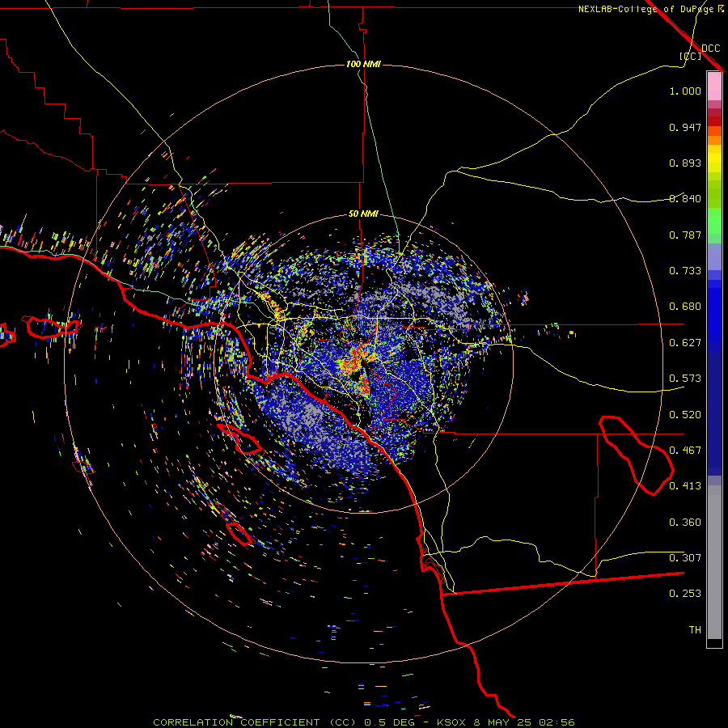Pick the dark navy color bar segment
This screenshot has height=728, width=728.
714,413
